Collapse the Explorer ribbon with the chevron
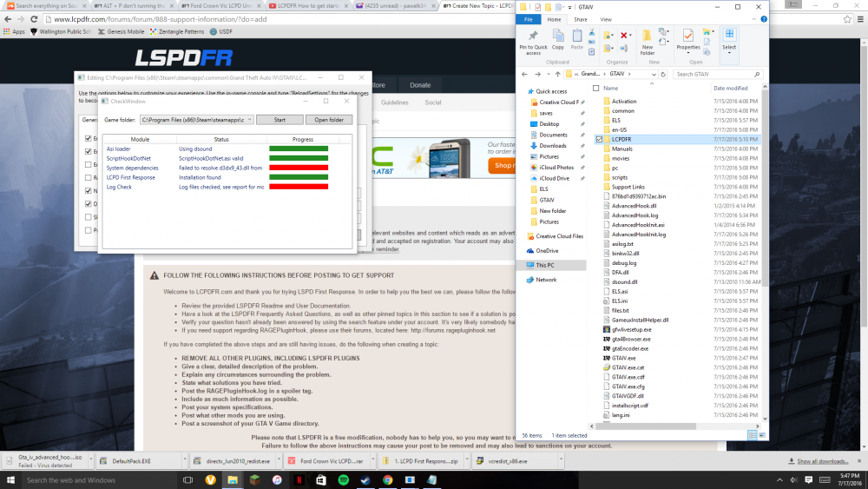 tap(753, 19)
